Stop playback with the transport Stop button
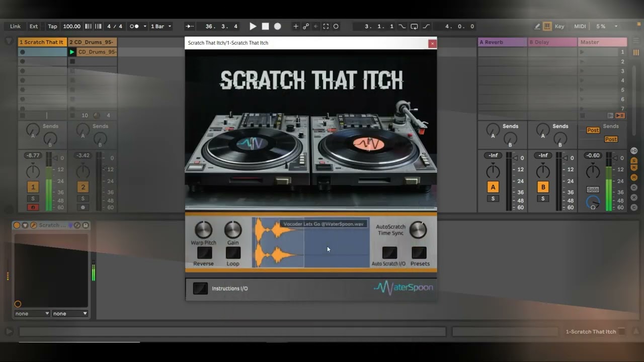The width and height of the screenshot is (644, 362). click(265, 26)
